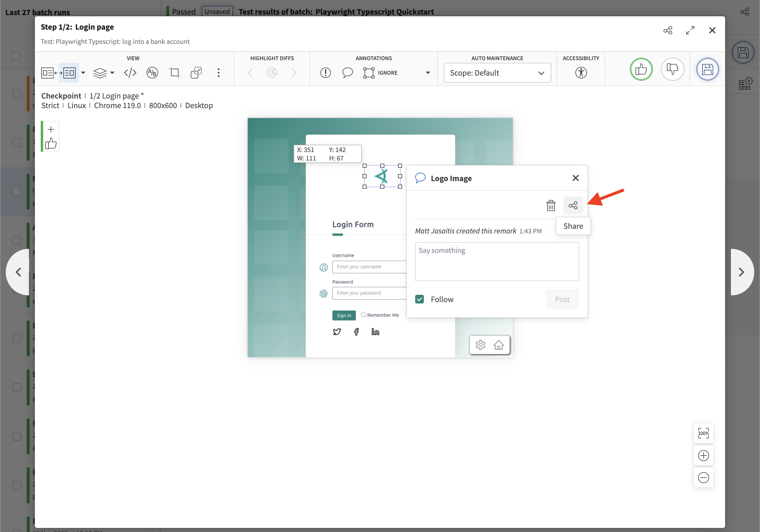The image size is (760, 532).
Task: Click the share annotation icon
Action: 573,205
